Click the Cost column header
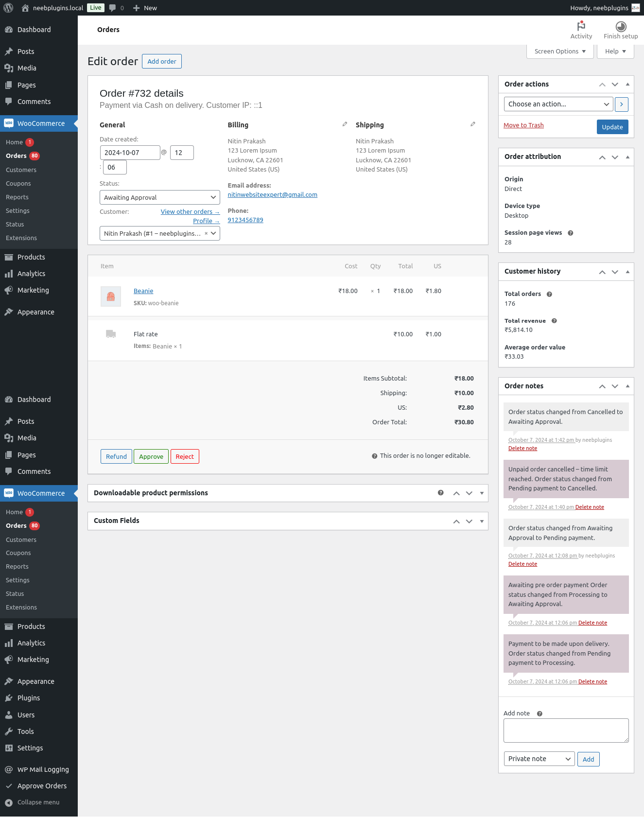This screenshot has width=644, height=818. tap(351, 266)
